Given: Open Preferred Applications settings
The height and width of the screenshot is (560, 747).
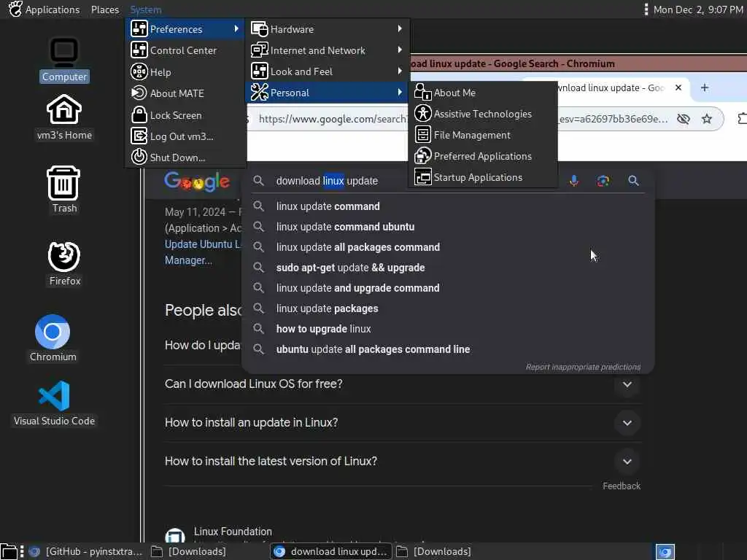Looking at the screenshot, I should pyautogui.click(x=483, y=156).
